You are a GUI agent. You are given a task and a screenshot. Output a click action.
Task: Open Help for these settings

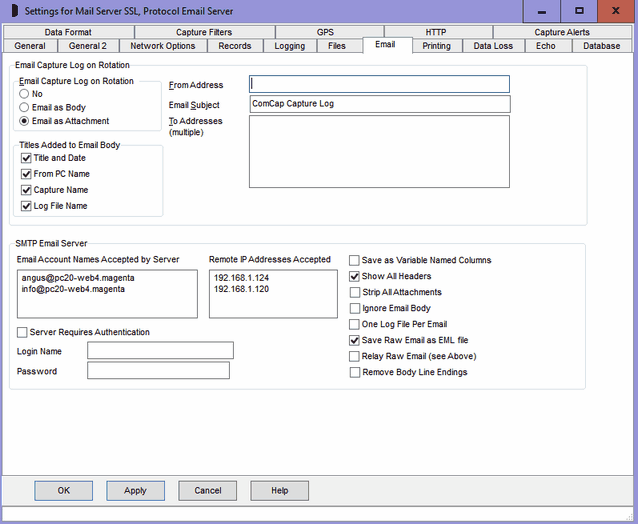(x=280, y=491)
